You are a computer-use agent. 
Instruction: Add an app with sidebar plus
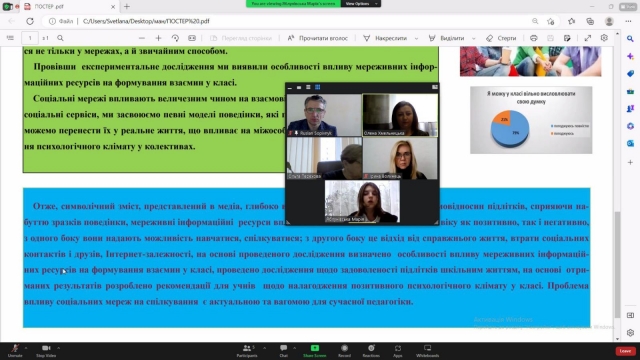[x=630, y=162]
